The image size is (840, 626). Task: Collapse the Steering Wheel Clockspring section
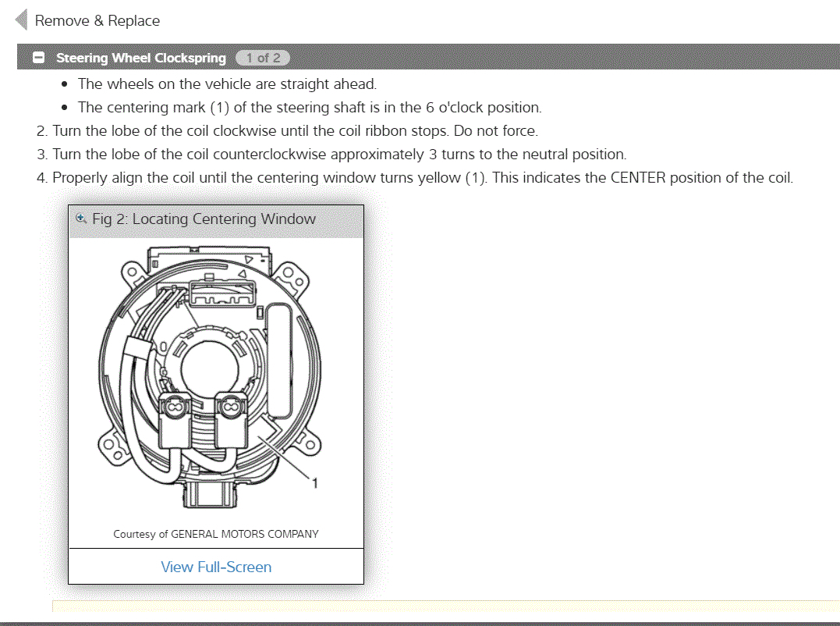(38, 57)
